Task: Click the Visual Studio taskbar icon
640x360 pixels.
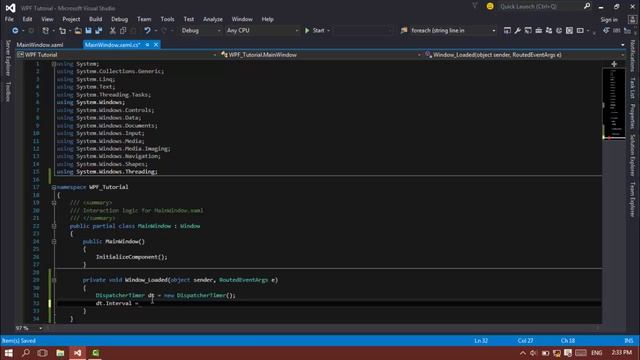Action: 78,353
